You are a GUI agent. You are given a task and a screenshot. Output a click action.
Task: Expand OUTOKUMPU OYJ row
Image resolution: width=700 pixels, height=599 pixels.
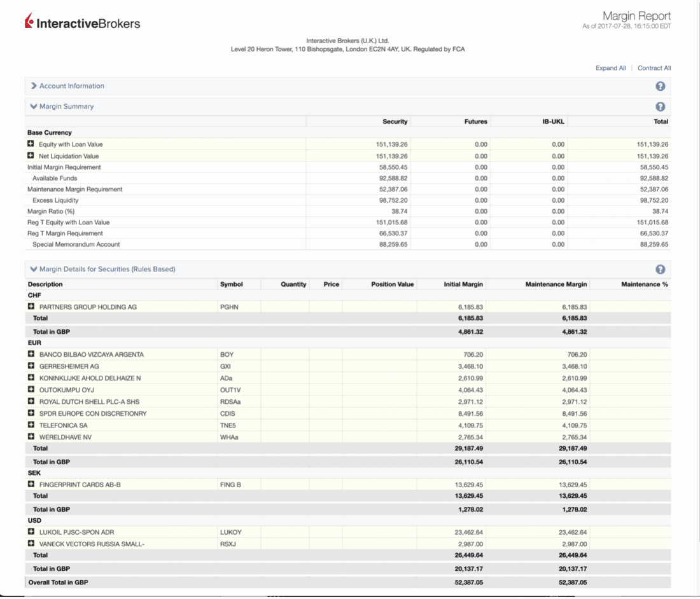point(31,389)
